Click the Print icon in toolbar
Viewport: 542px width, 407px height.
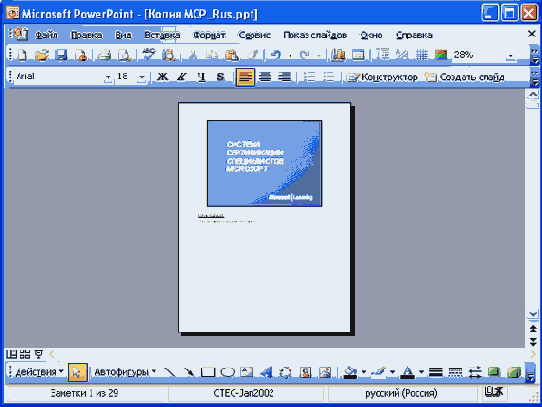coord(104,55)
